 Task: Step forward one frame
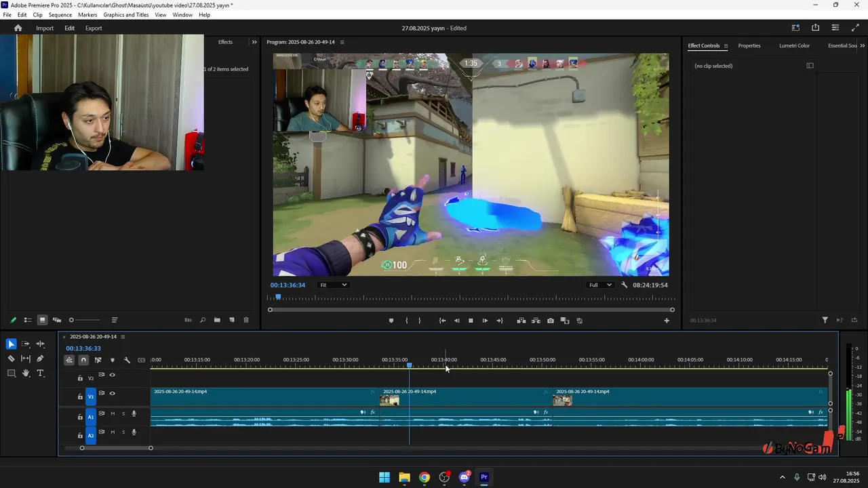coord(485,321)
